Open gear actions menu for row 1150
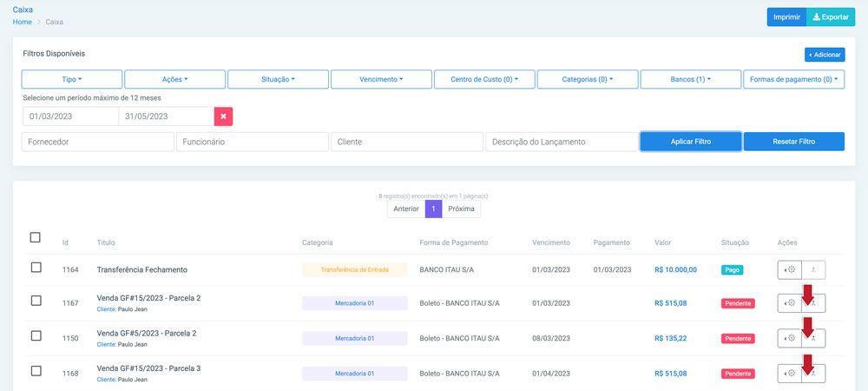 (x=789, y=338)
